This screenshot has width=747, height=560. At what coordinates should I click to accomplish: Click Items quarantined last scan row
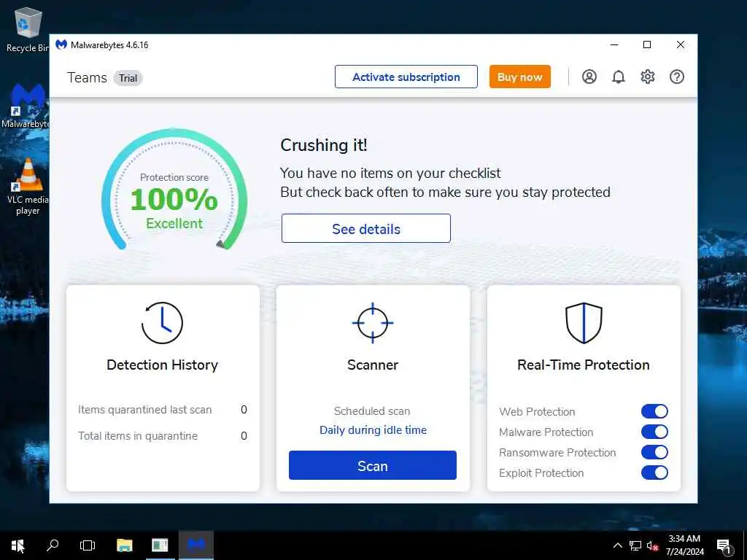click(163, 410)
